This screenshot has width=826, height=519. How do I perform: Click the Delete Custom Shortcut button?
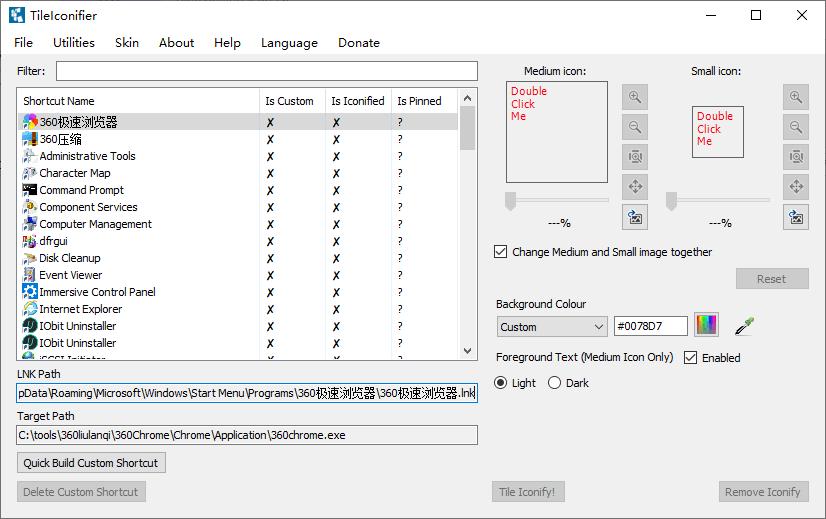pyautogui.click(x=81, y=492)
